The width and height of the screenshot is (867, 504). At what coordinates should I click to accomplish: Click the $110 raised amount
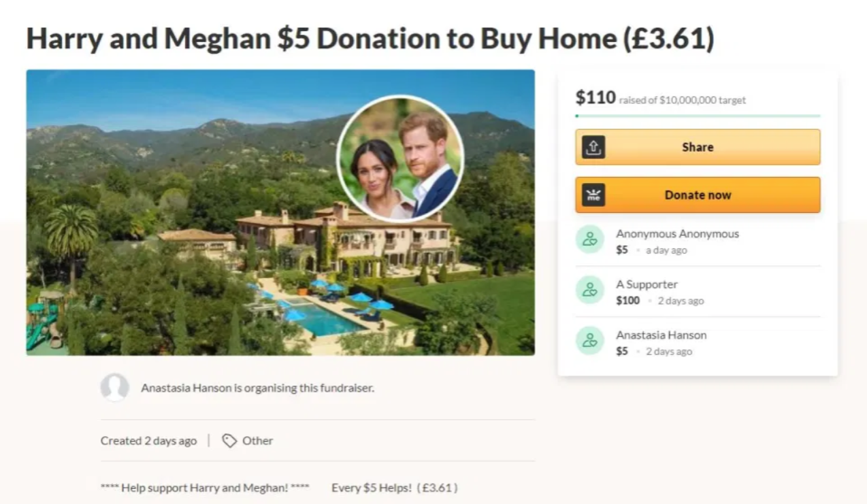click(595, 98)
